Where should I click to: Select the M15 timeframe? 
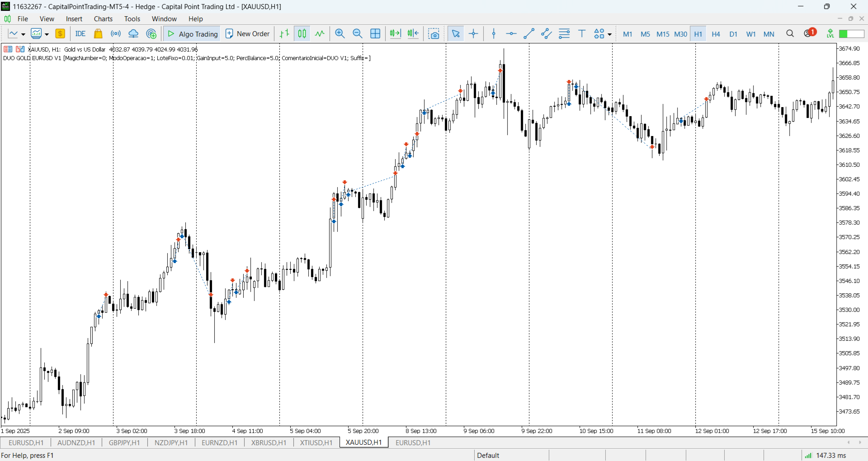point(663,34)
